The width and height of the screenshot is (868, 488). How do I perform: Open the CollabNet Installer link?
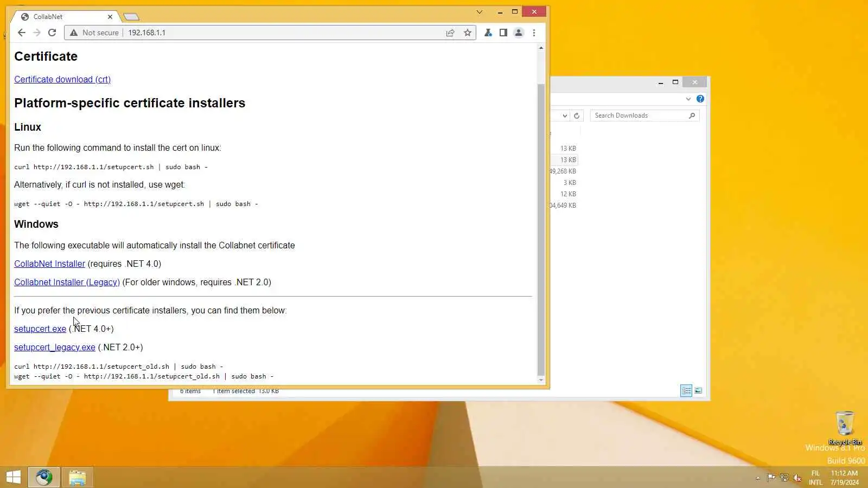[x=49, y=264]
